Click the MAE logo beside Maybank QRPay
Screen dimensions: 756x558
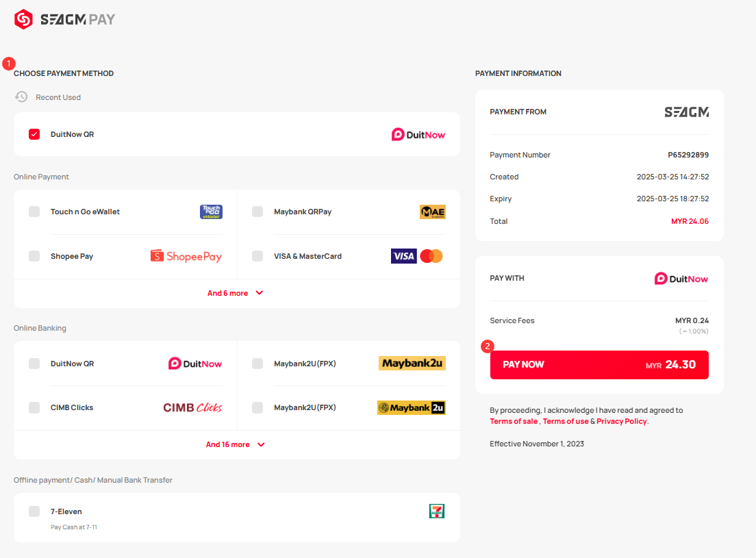coord(433,212)
